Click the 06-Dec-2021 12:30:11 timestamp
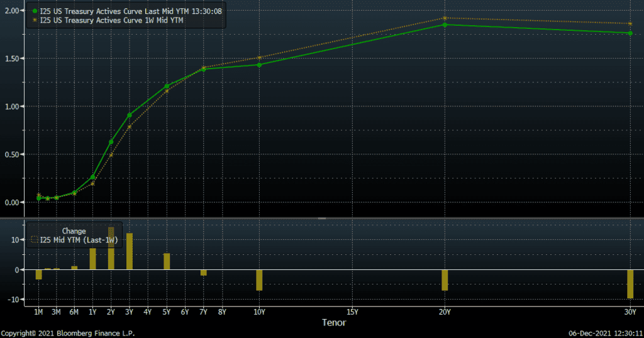644x338 pixels. click(606, 334)
